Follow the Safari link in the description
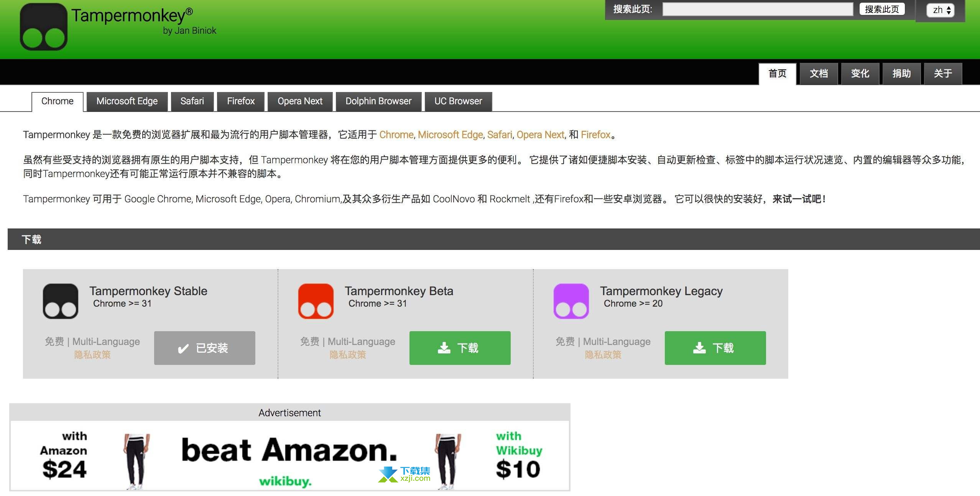 point(500,135)
